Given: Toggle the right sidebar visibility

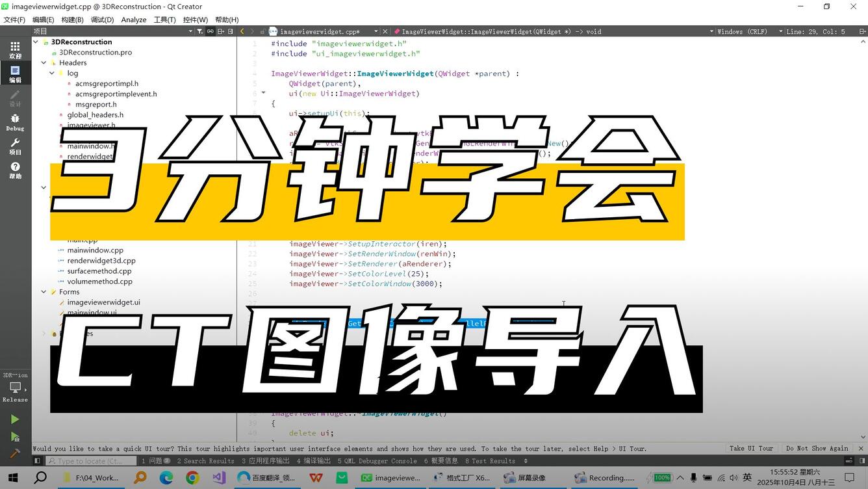Looking at the screenshot, I should pyautogui.click(x=862, y=460).
